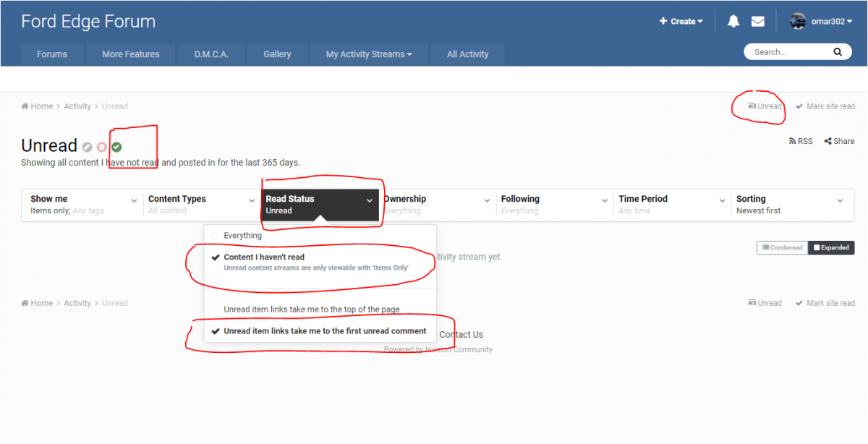Click the large 'Unread' page heading
The image size is (868, 444).
pyautogui.click(x=49, y=145)
